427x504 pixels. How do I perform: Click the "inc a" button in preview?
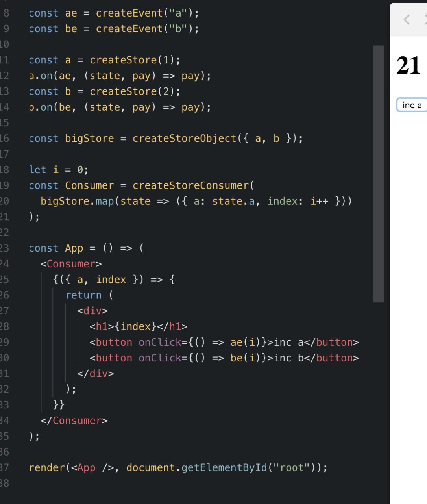[x=412, y=105]
